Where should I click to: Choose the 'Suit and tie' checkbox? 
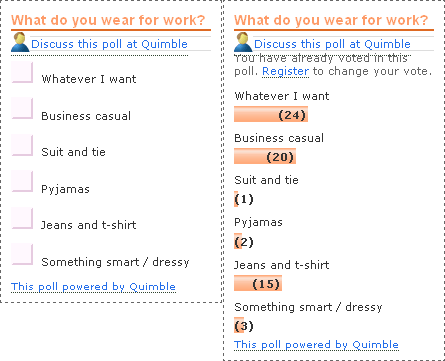(x=22, y=145)
